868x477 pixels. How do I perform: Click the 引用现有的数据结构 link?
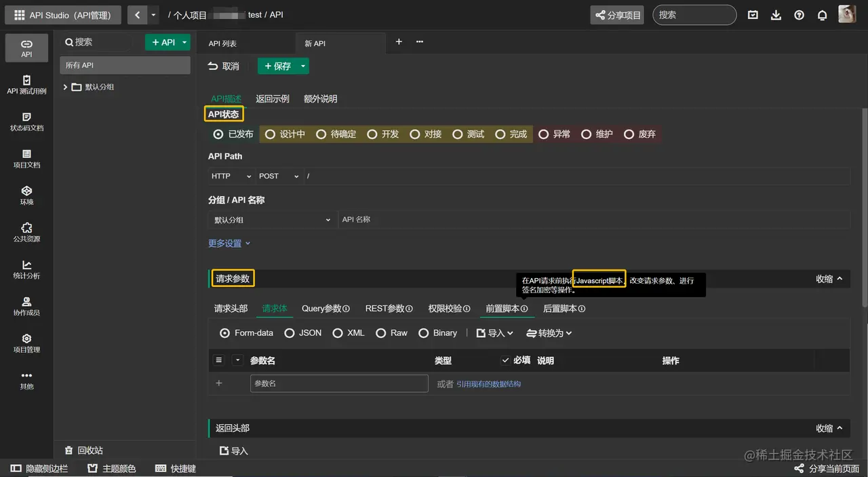coord(488,383)
